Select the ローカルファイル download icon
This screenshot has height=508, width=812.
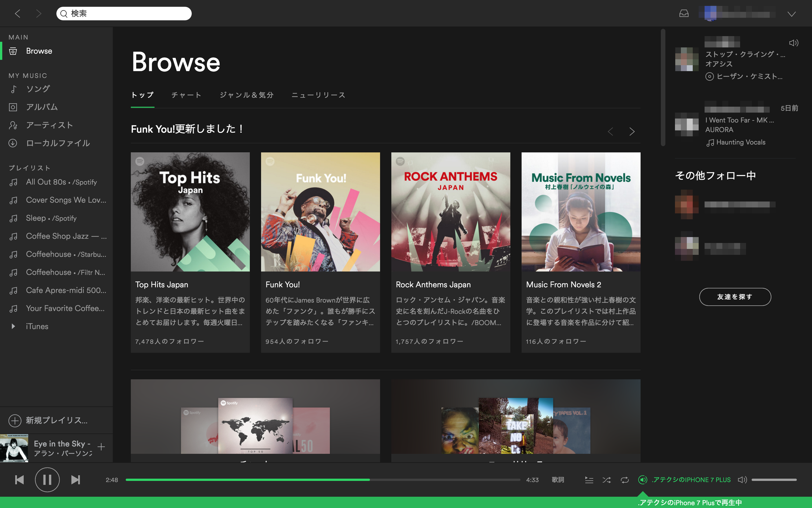[13, 143]
